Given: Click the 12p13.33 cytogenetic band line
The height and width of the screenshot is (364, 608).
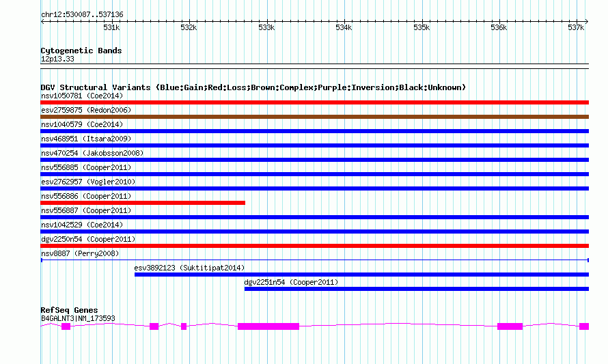Looking at the screenshot, I should 314,66.
